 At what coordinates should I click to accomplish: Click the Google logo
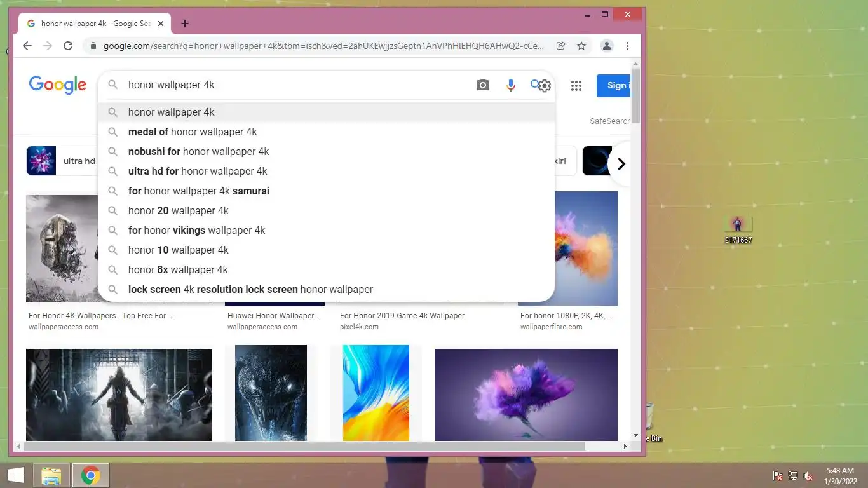click(57, 85)
